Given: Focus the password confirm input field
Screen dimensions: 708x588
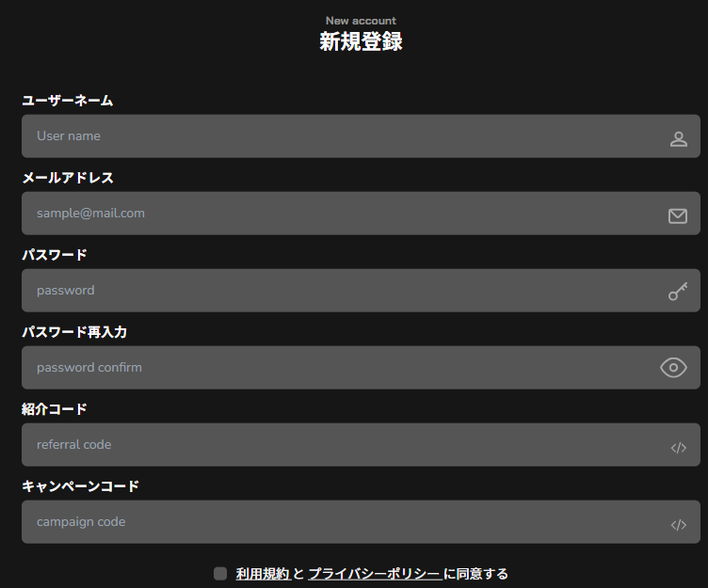Looking at the screenshot, I should (361, 368).
